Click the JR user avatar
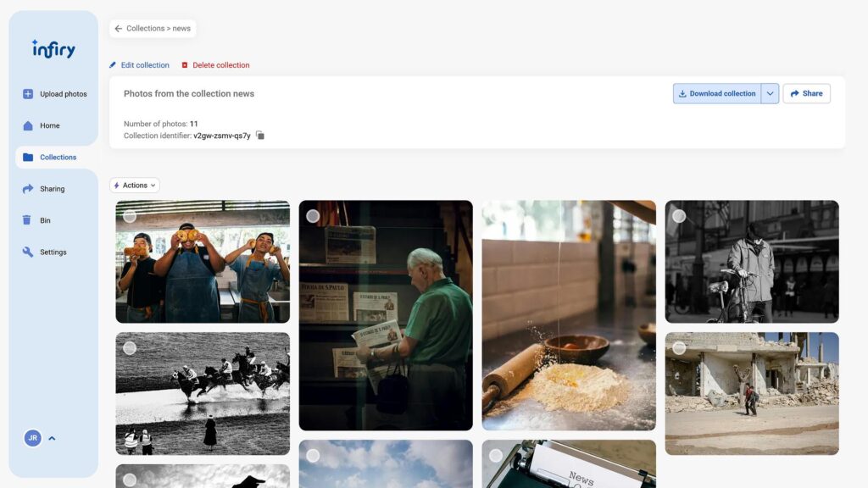 (33, 438)
